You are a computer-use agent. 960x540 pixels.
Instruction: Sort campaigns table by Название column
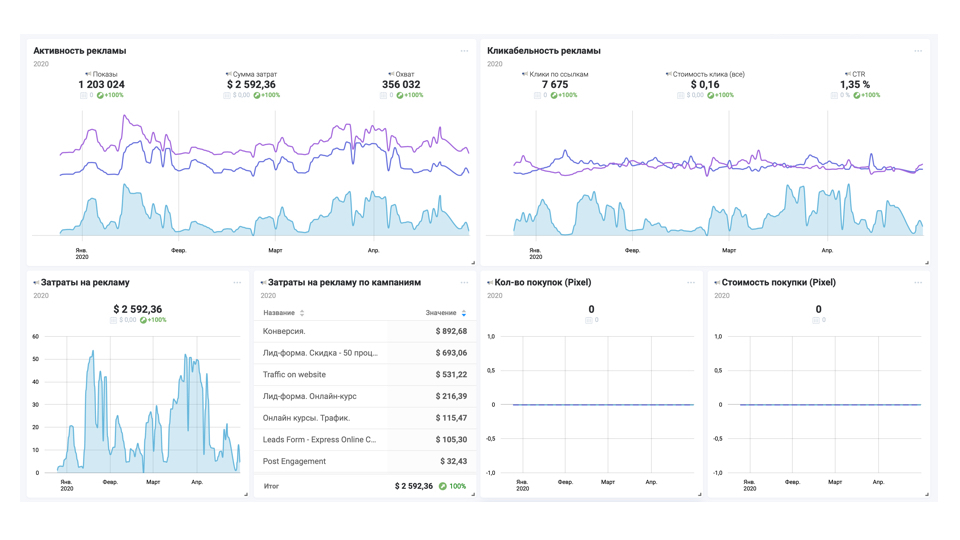[302, 313]
